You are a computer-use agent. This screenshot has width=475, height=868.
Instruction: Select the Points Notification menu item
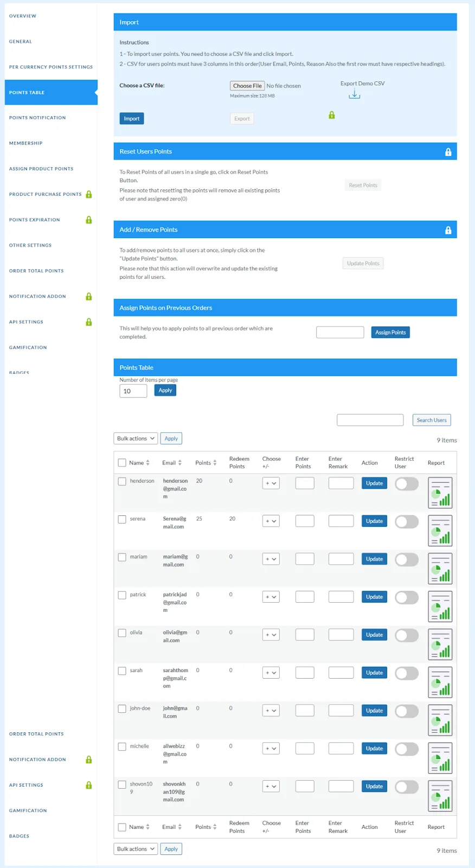point(37,118)
